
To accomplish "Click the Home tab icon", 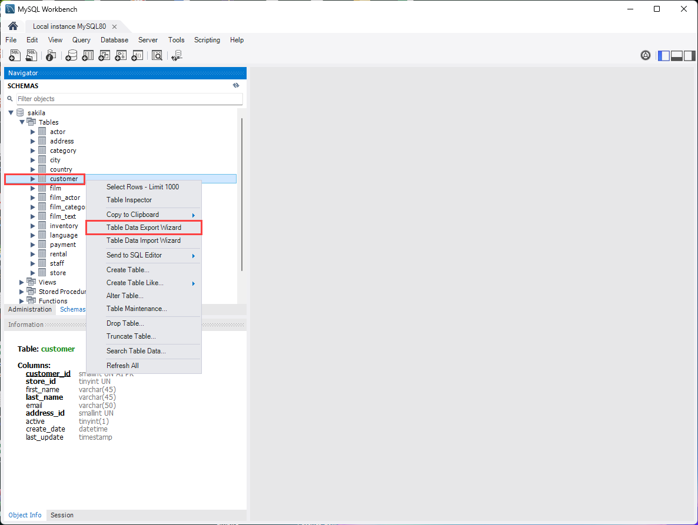I will tap(13, 26).
